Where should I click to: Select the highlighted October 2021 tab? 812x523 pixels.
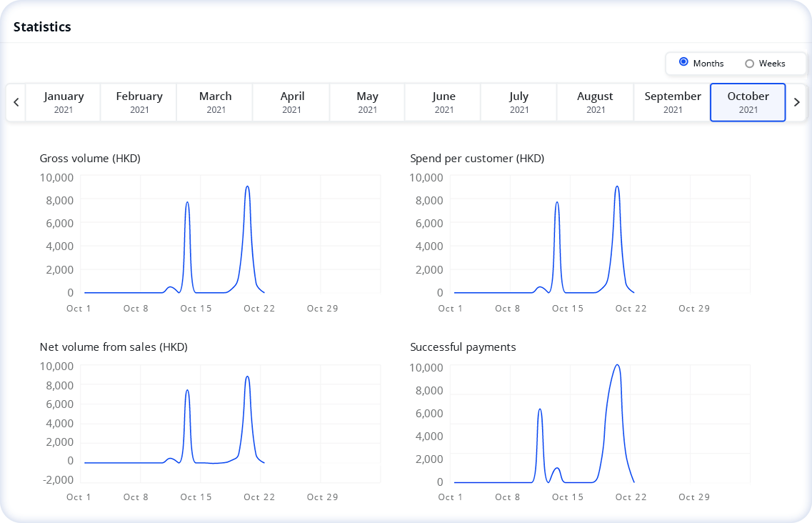pos(747,101)
